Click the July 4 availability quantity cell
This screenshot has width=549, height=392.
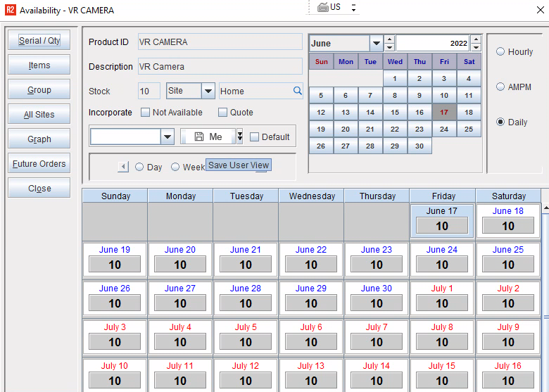180,342
